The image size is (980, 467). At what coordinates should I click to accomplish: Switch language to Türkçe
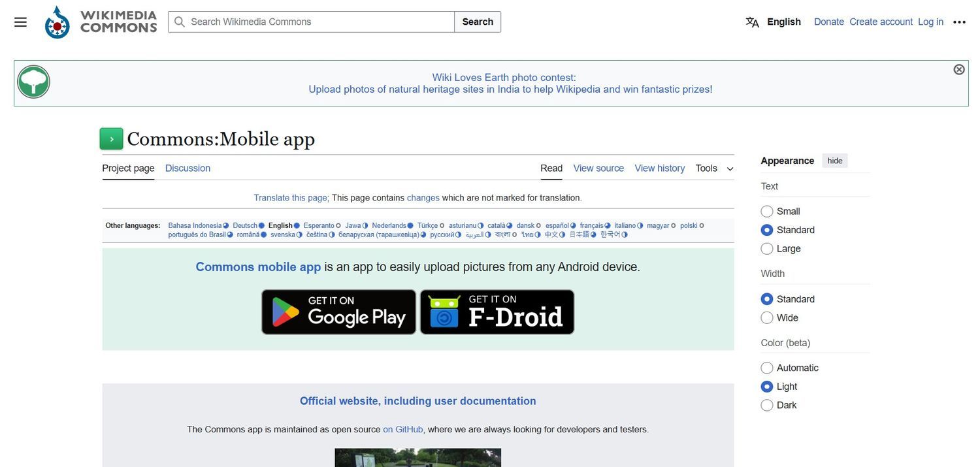pos(427,225)
